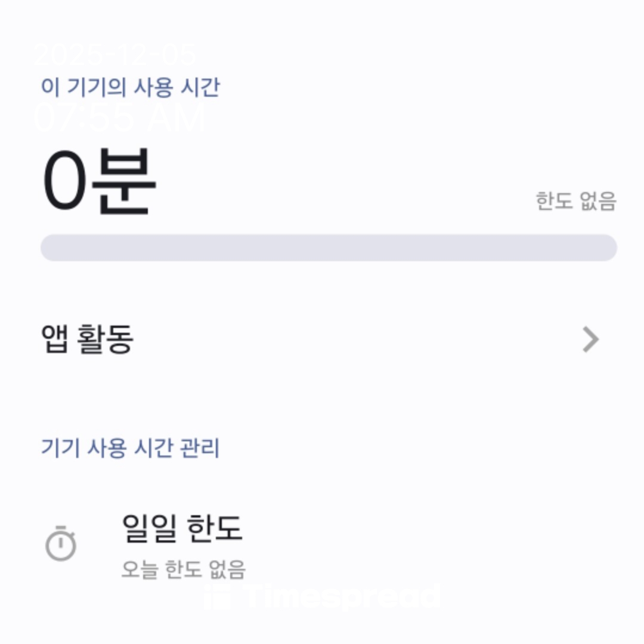The height and width of the screenshot is (644, 644).
Task: Click the Timespread watermark text
Action: pyautogui.click(x=342, y=596)
